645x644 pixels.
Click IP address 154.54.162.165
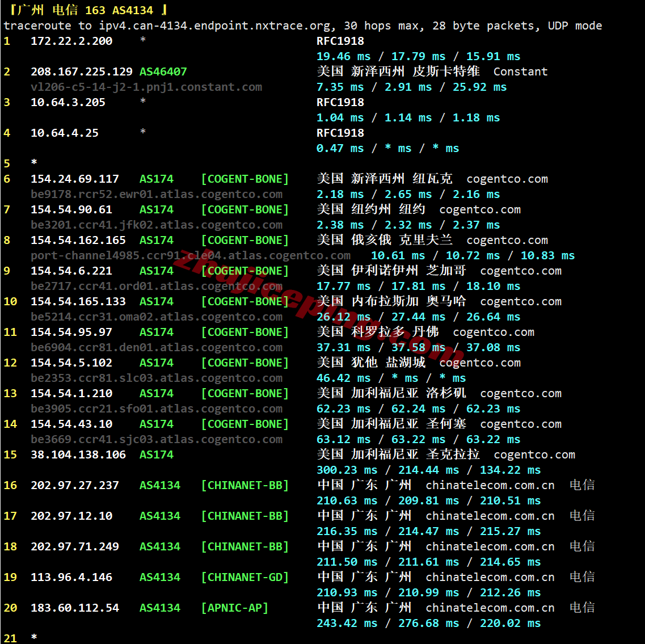tap(78, 241)
